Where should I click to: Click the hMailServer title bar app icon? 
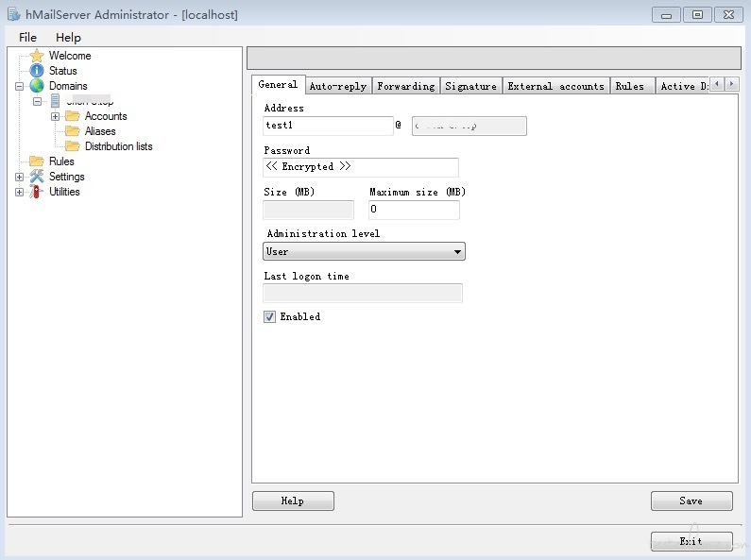pyautogui.click(x=14, y=14)
